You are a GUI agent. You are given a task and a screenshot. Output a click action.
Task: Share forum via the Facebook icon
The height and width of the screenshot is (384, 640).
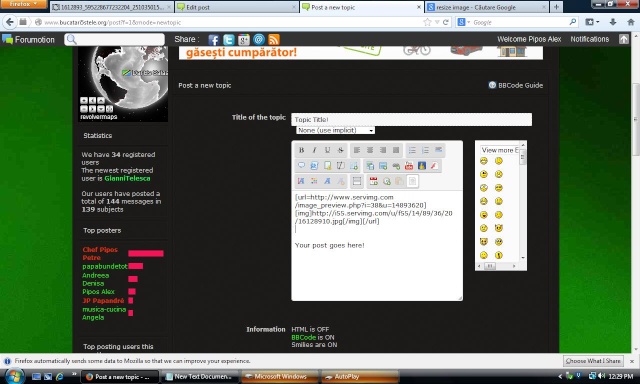click(x=213, y=40)
